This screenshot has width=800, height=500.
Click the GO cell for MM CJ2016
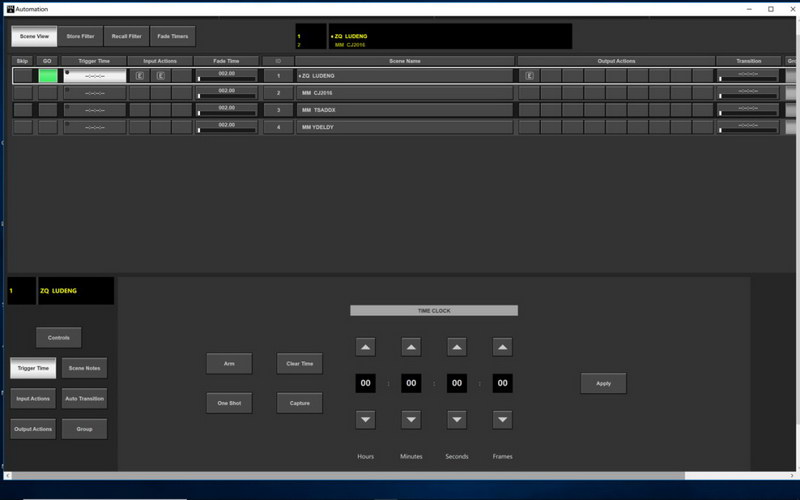(48, 93)
